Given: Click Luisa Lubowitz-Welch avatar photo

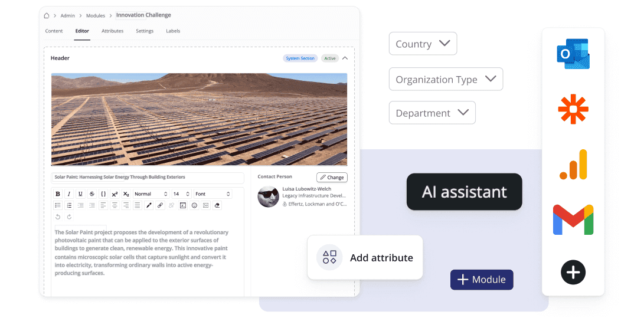Looking at the screenshot, I should pos(268,196).
